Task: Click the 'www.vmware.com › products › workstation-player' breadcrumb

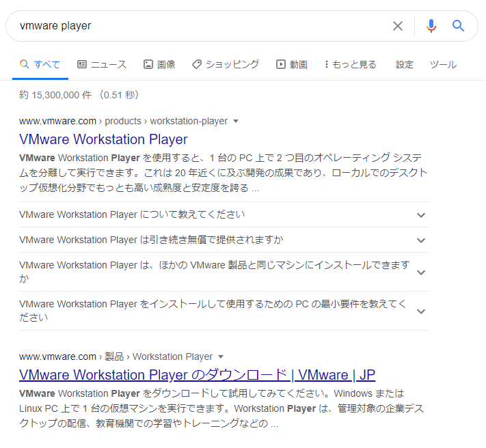Action: [x=123, y=121]
